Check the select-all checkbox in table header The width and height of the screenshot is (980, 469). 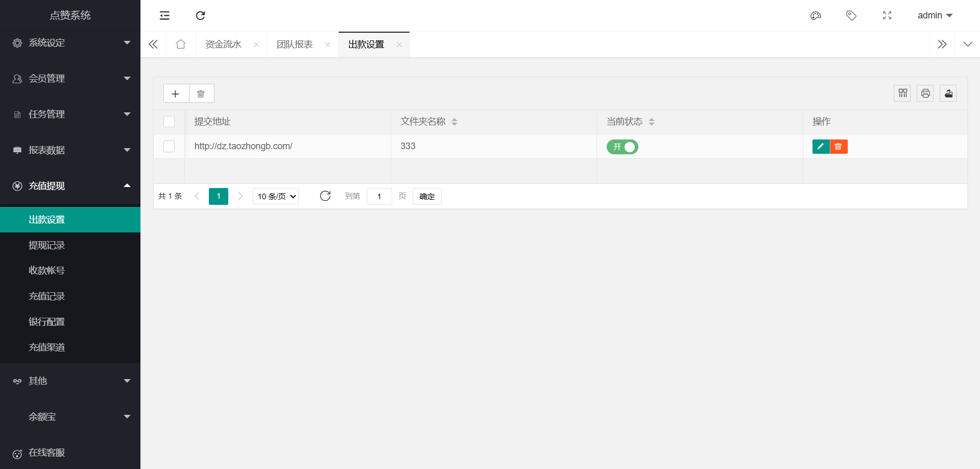[169, 122]
